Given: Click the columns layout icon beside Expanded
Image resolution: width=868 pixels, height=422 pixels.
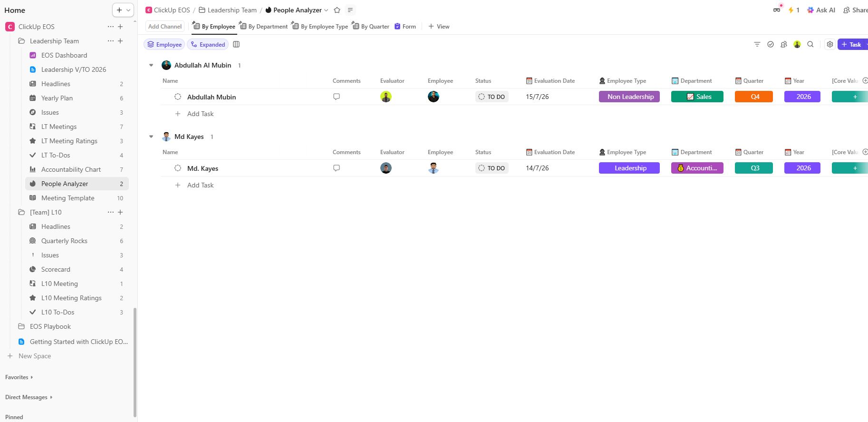Looking at the screenshot, I should [236, 44].
